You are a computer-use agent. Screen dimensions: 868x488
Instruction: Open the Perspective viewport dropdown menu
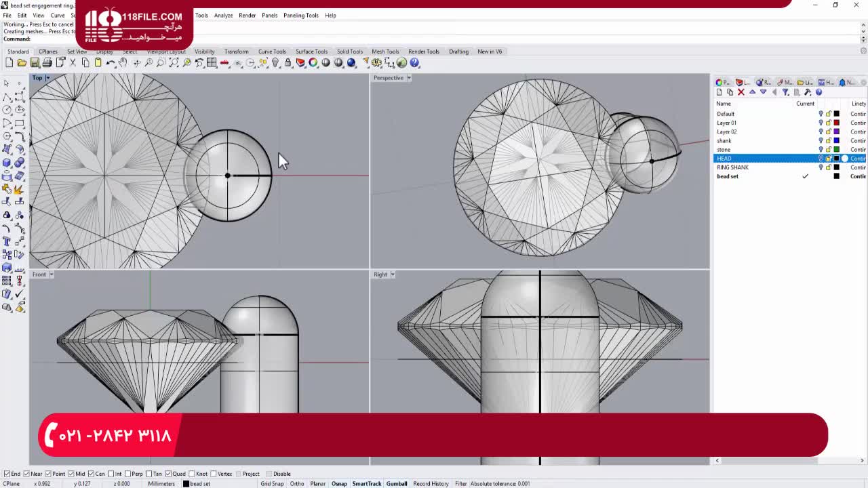pyautogui.click(x=409, y=78)
